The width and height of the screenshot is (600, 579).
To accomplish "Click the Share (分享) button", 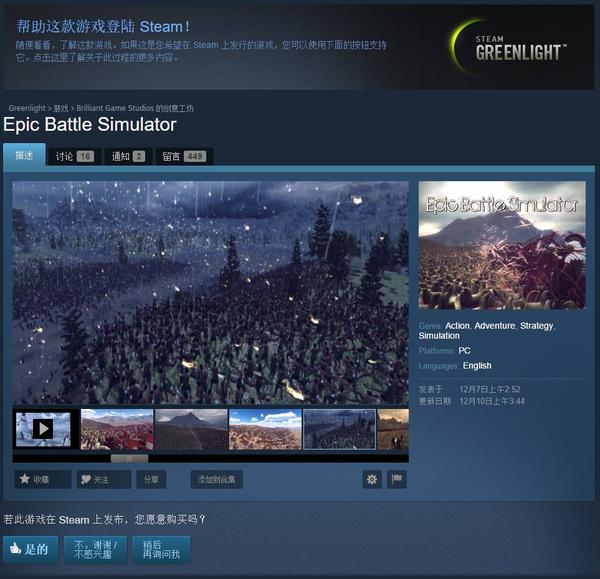I will [x=151, y=479].
